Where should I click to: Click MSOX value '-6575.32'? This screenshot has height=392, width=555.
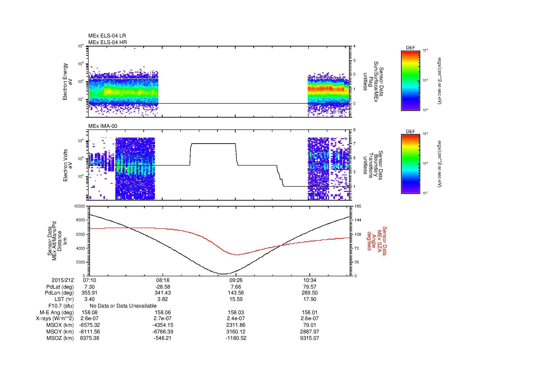coord(89,325)
